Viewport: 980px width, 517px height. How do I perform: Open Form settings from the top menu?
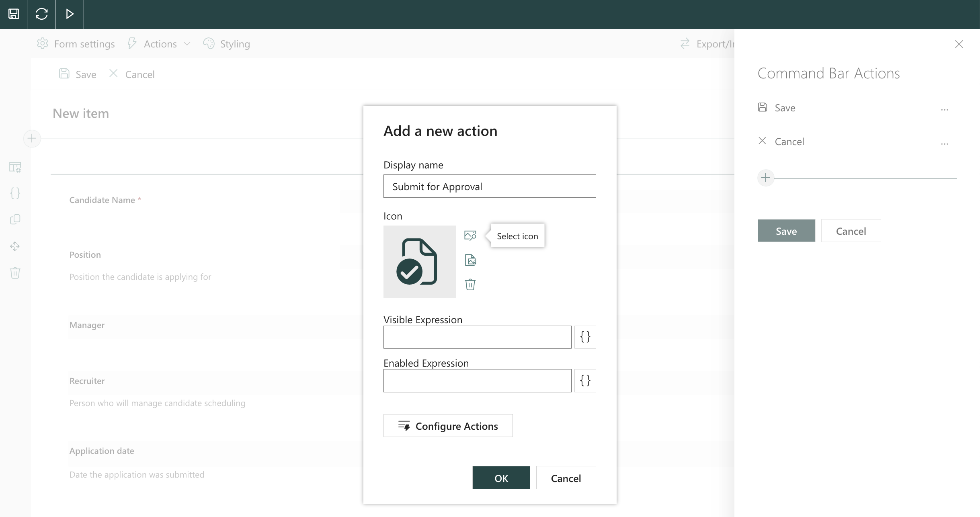(x=76, y=43)
